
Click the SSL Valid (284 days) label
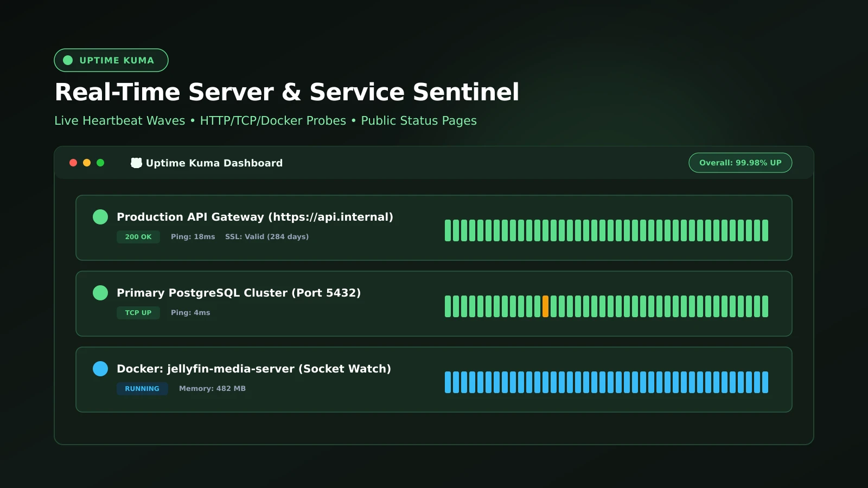[267, 237]
